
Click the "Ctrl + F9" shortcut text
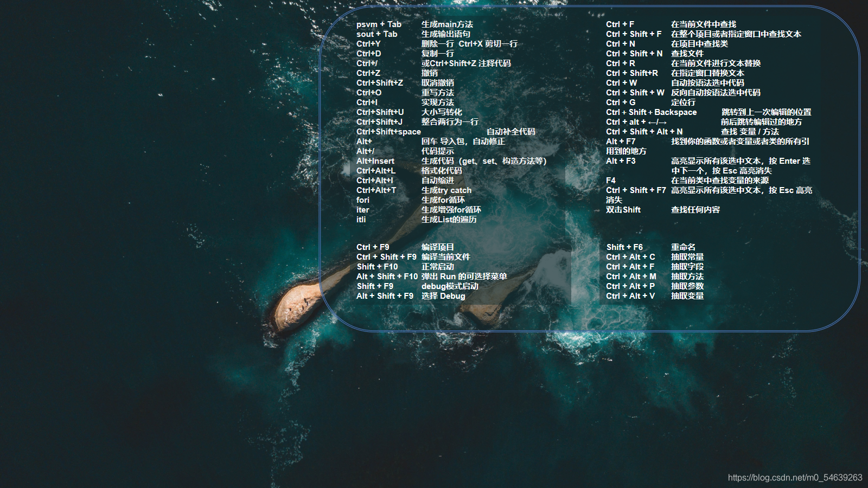373,247
